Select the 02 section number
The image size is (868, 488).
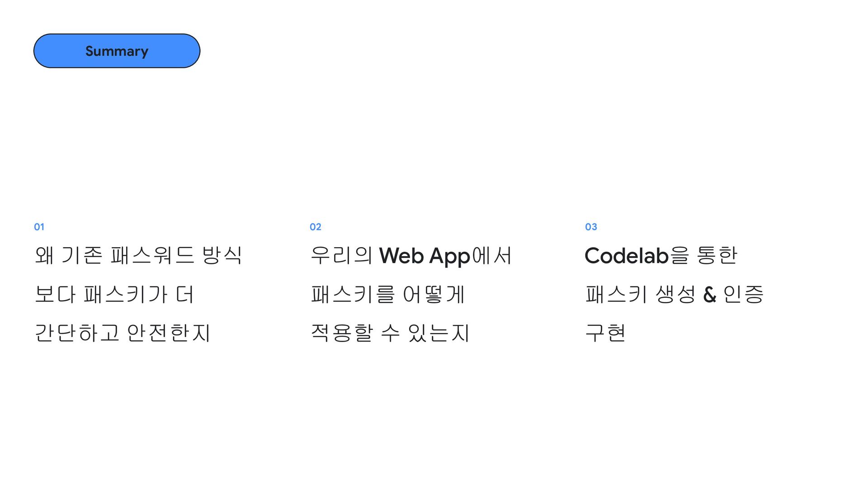click(x=316, y=227)
